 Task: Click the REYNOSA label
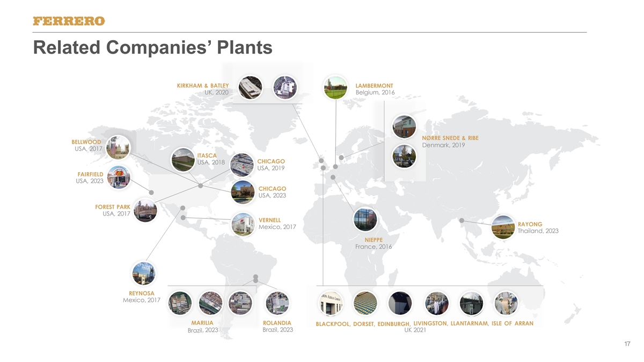tap(142, 293)
